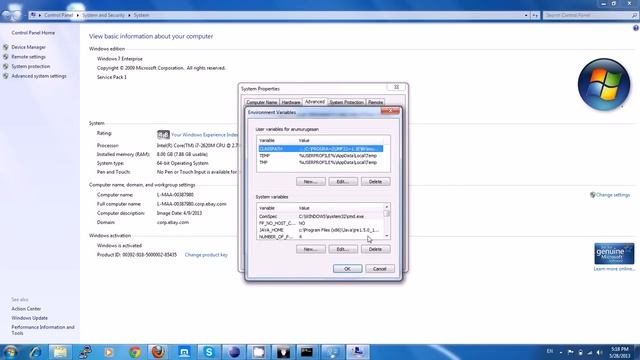Open System protection link
This screenshot has width=640, height=360.
pyautogui.click(x=31, y=66)
